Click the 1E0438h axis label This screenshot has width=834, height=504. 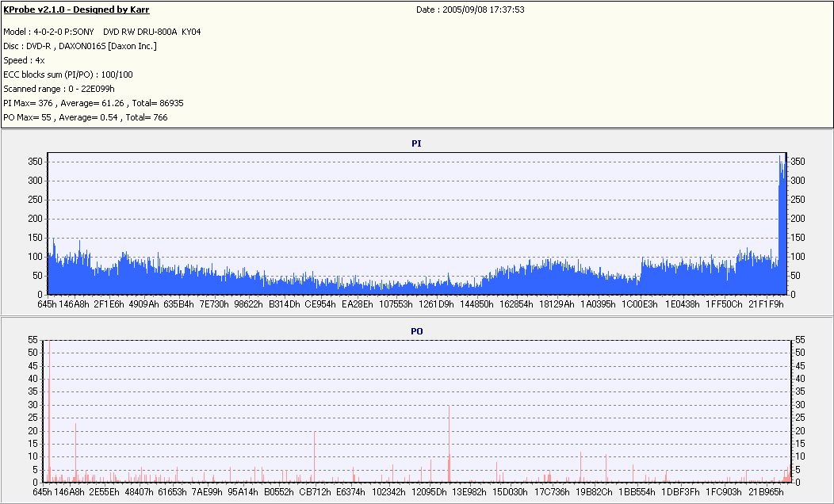click(x=683, y=304)
